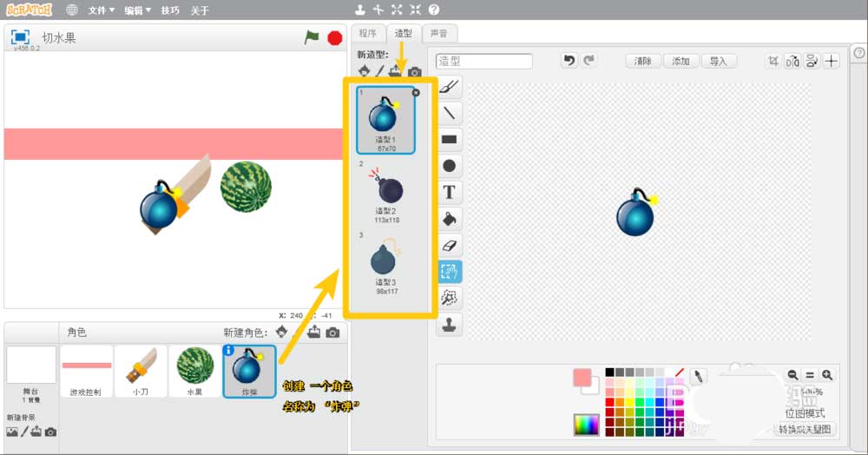
Task: Choose new sprite from library
Action: (282, 332)
